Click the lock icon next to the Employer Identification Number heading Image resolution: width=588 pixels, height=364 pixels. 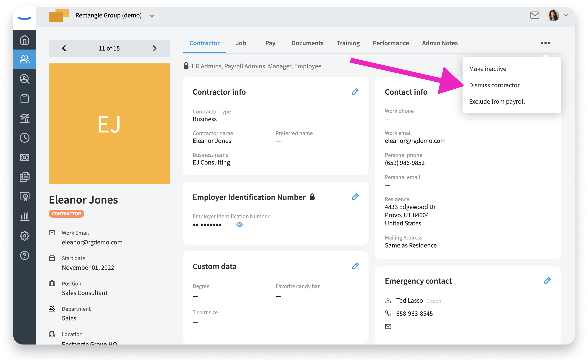coord(312,197)
